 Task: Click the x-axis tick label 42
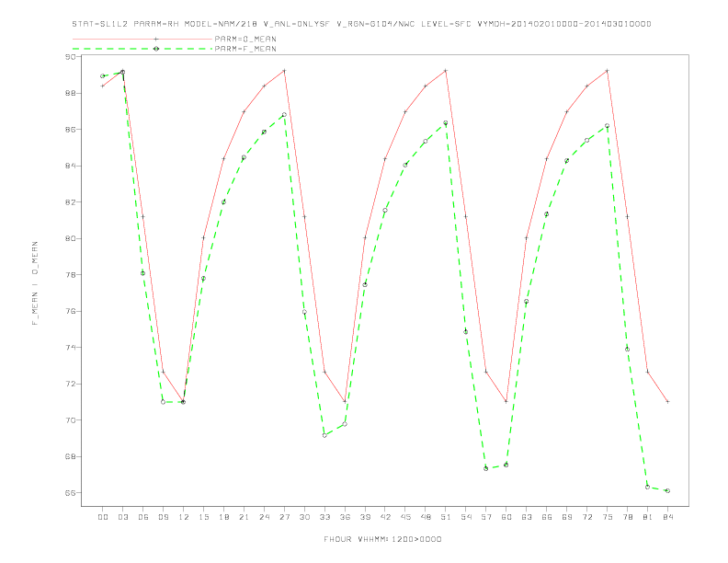tap(385, 517)
